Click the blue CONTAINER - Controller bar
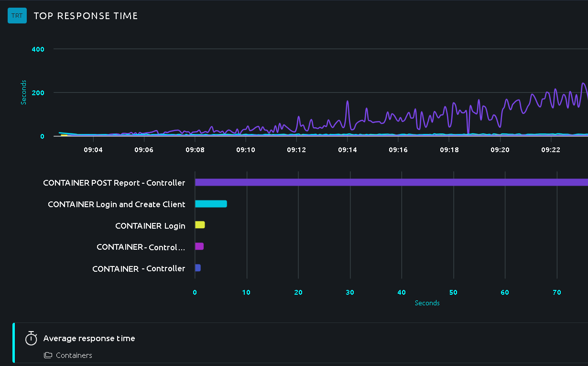 tap(198, 268)
